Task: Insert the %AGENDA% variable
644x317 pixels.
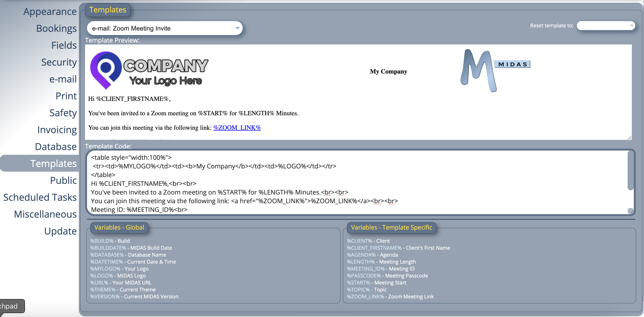Action: click(x=361, y=255)
